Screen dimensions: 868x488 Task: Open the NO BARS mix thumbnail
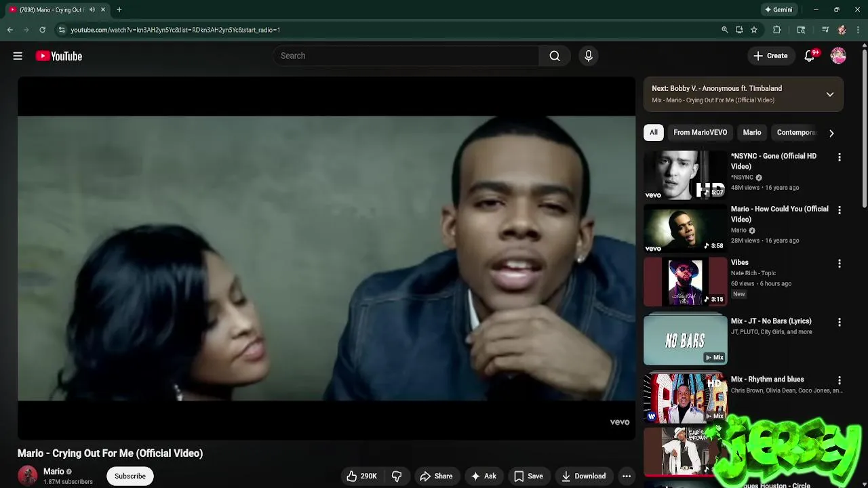685,340
